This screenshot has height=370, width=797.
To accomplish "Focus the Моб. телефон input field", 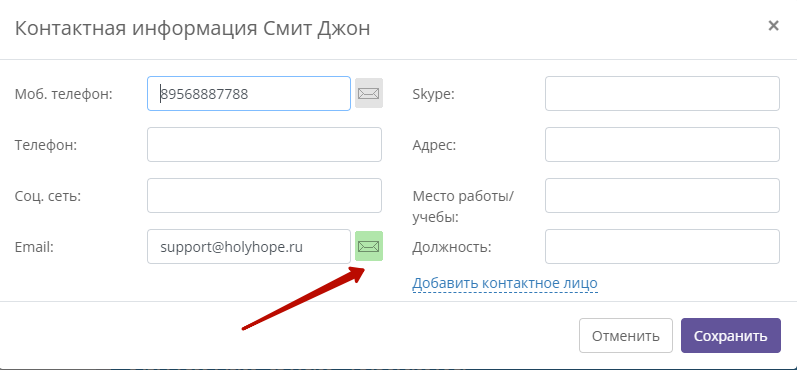I will (249, 94).
